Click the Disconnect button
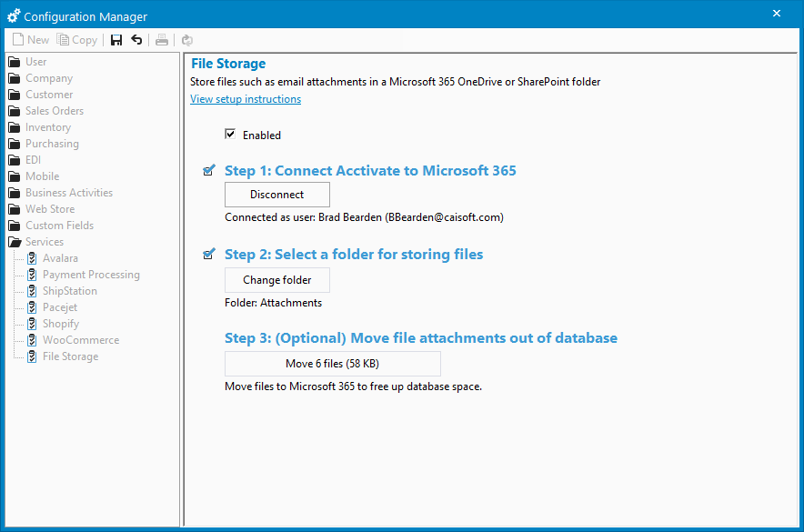The image size is (804, 532). coord(276,194)
